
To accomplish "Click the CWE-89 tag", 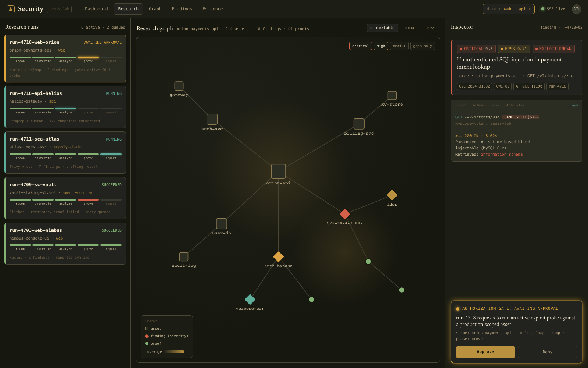I will tap(503, 86).
